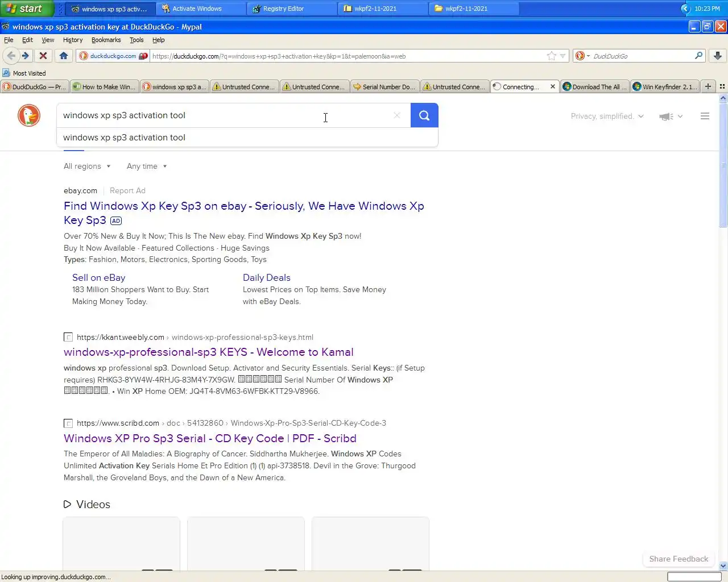Viewport: 728px width, 582px height.
Task: Click the browser Forward arrow button
Action: (25, 56)
